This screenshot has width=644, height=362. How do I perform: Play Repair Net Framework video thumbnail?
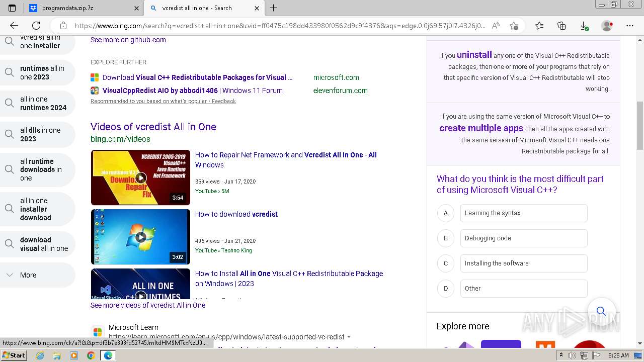140,177
